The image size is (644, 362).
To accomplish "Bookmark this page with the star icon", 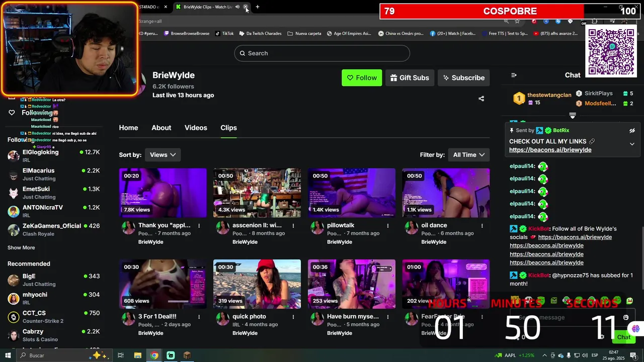I will click(517, 21).
